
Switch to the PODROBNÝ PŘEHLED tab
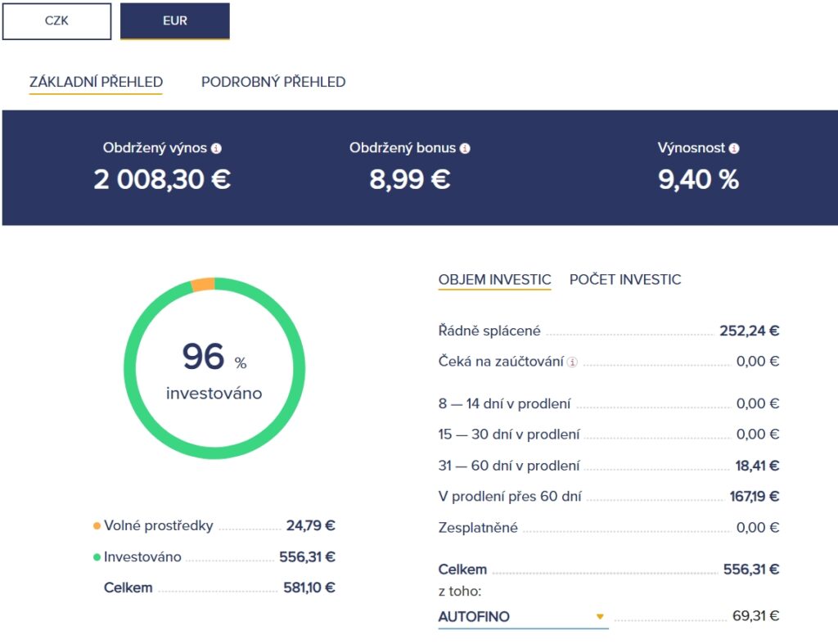[x=273, y=82]
